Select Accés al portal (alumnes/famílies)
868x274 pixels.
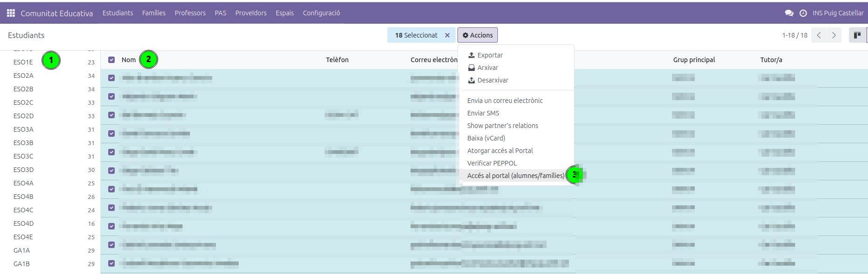(x=516, y=176)
